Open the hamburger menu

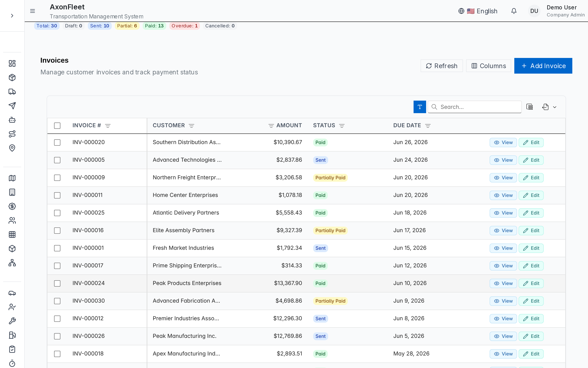pyautogui.click(x=32, y=11)
